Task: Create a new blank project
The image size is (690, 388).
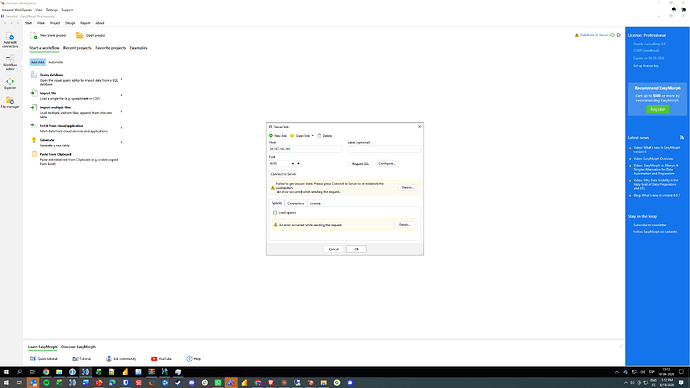Action: (48, 35)
